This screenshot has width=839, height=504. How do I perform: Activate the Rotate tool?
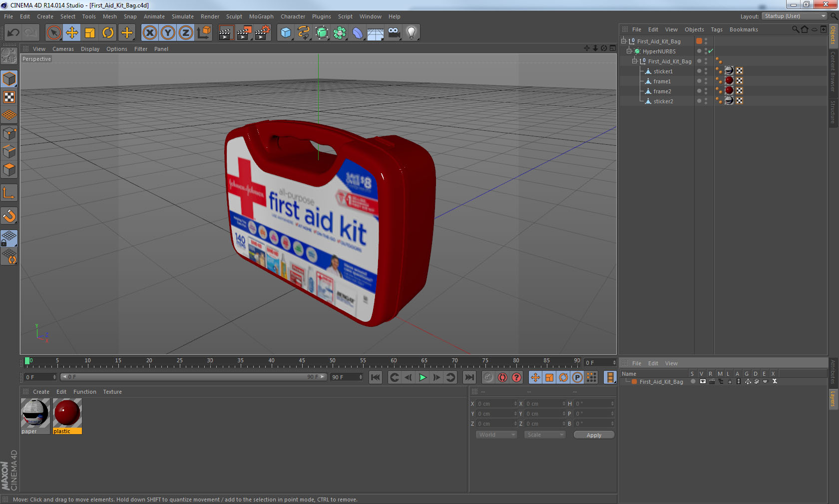(x=108, y=33)
